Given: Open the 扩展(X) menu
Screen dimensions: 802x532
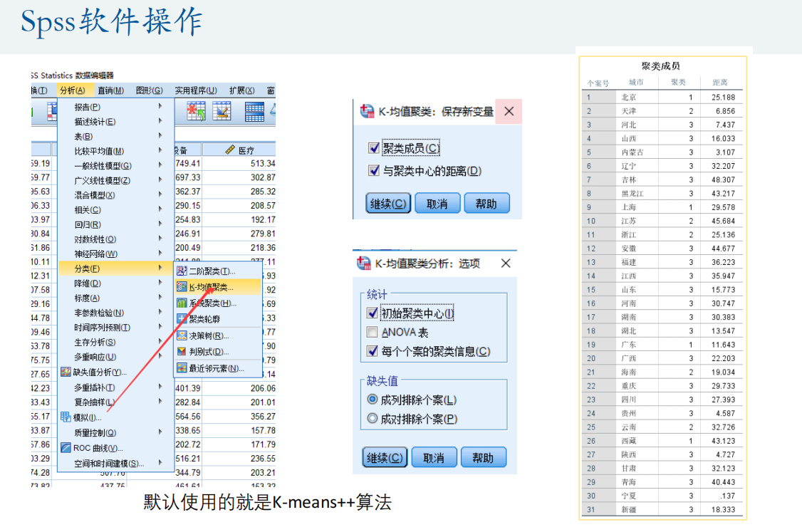Looking at the screenshot, I should pos(242,90).
